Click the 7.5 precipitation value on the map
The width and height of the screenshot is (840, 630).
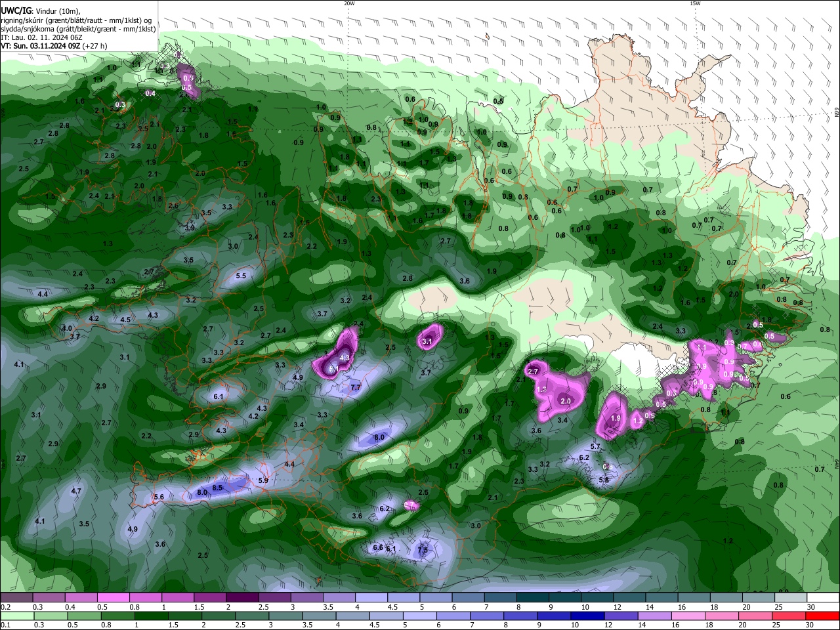[x=423, y=550]
